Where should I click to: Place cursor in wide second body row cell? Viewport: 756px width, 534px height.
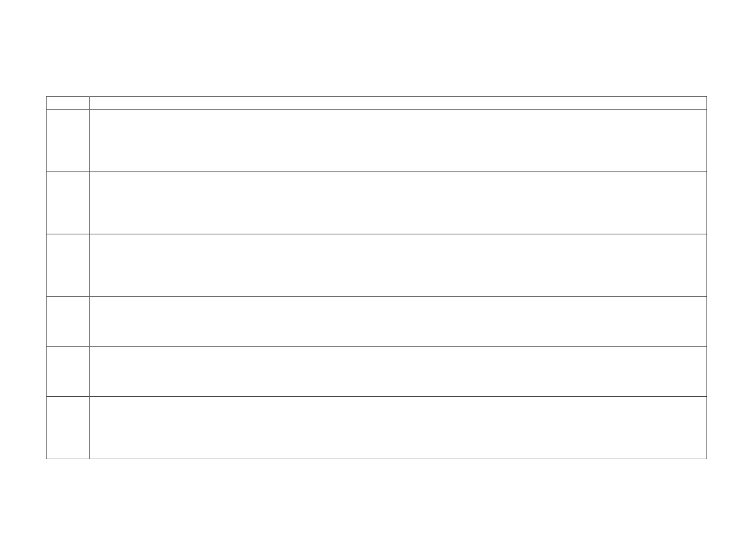(x=398, y=203)
